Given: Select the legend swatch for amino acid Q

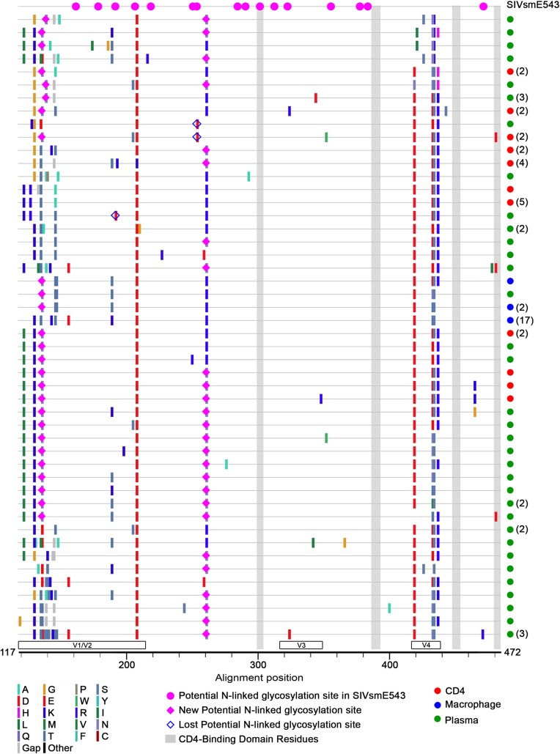Looking at the screenshot, I should click(x=19, y=736).
